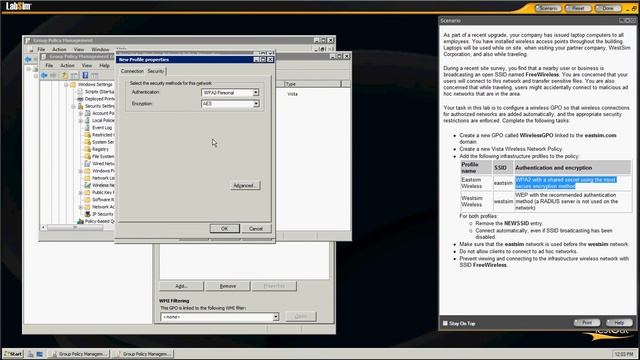Switch to the Connection tab

point(132,71)
